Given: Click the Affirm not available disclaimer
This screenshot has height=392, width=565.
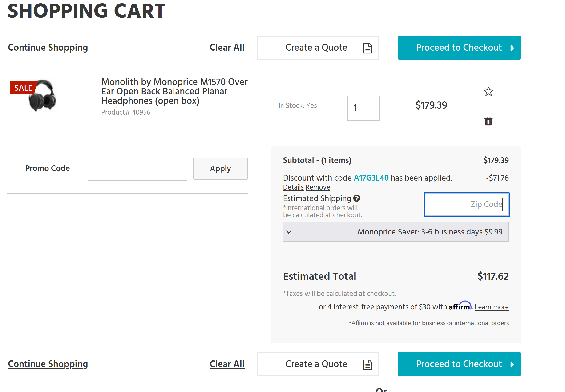Looking at the screenshot, I should pos(429,323).
